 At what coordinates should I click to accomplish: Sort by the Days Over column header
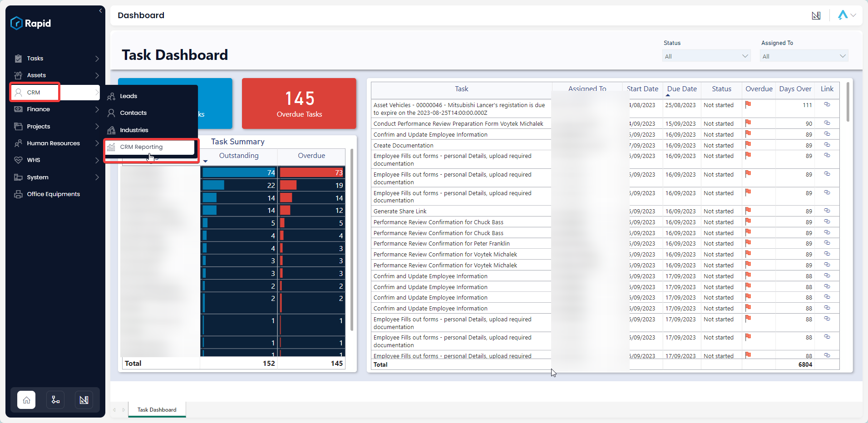[x=795, y=89]
